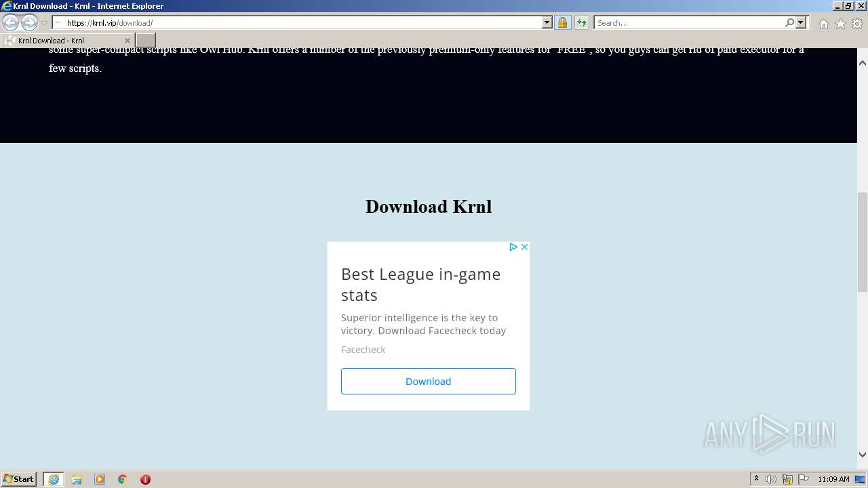
Task: Open the AdChoices triangle icon
Action: pyautogui.click(x=513, y=247)
